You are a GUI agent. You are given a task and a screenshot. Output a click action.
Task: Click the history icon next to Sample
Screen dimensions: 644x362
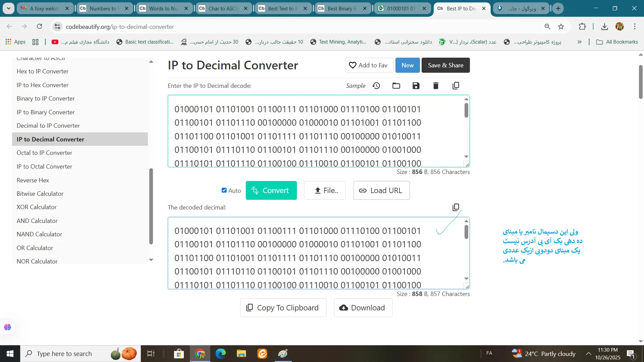coord(376,86)
